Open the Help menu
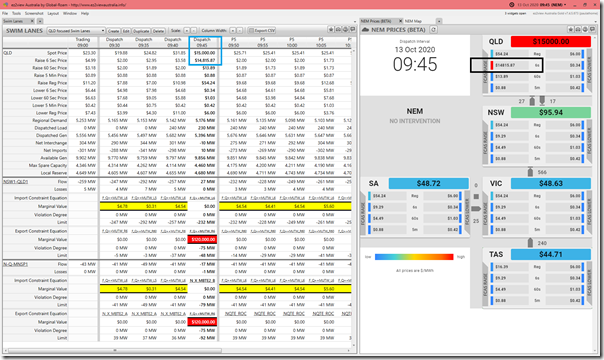The width and height of the screenshot is (604, 360). coord(85,13)
